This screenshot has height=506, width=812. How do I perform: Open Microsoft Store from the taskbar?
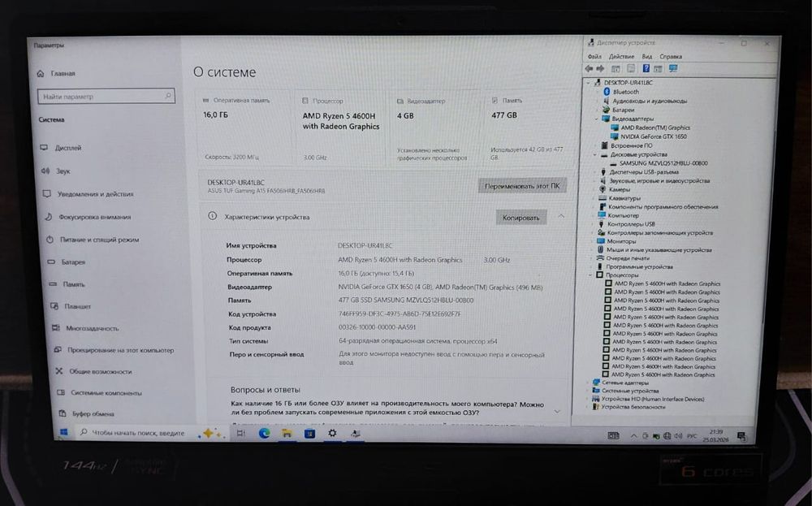tap(309, 433)
